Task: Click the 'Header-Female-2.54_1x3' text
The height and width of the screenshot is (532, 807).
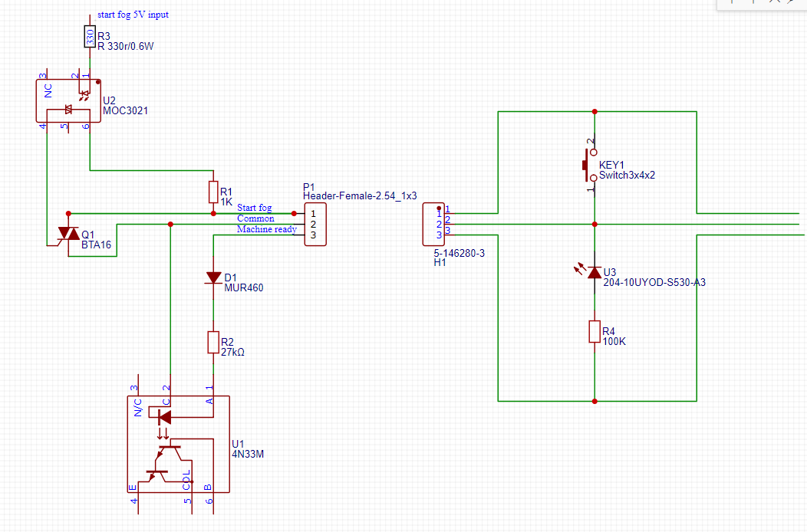Action: [x=360, y=196]
